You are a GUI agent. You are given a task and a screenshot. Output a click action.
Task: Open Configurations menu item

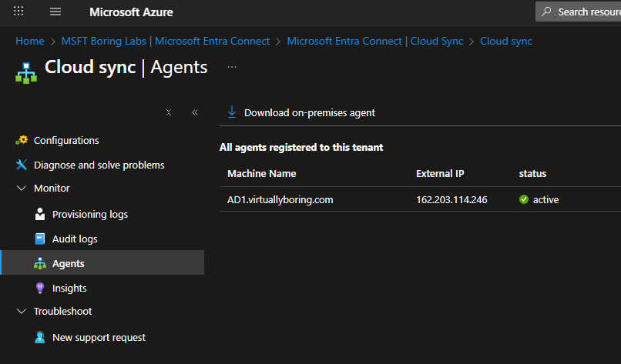66,141
